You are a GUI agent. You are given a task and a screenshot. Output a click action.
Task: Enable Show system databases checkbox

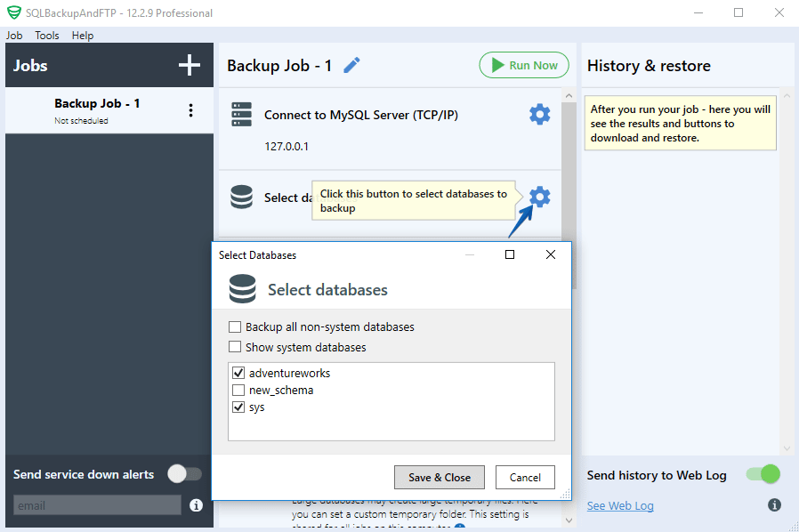pos(235,347)
